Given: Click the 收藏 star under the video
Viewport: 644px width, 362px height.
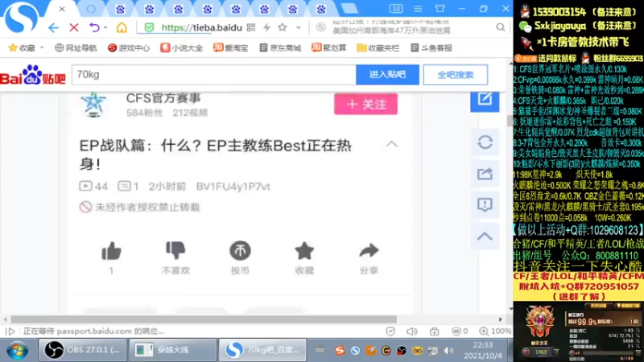Looking at the screenshot, I should [x=304, y=251].
